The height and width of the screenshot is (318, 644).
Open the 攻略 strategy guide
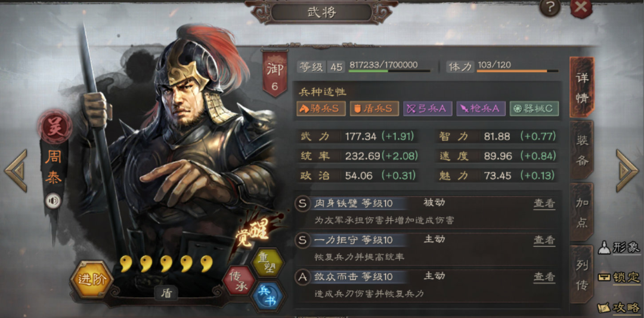pos(618,308)
